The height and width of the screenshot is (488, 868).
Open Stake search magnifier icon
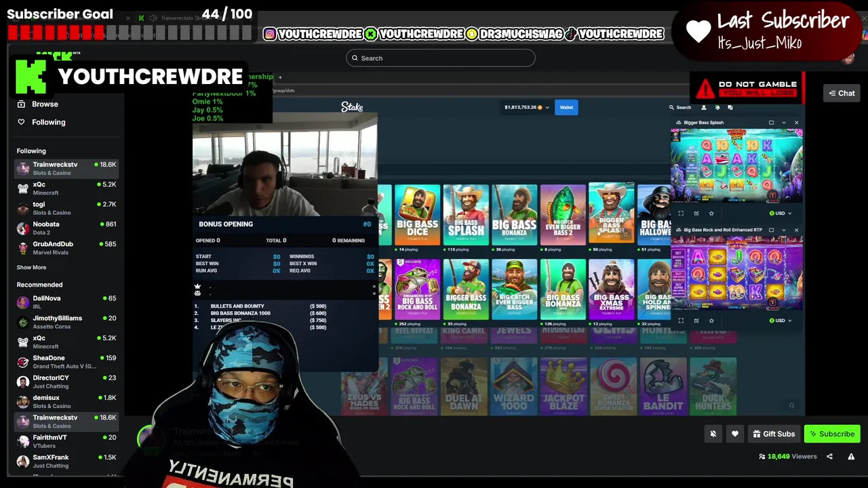pos(672,107)
